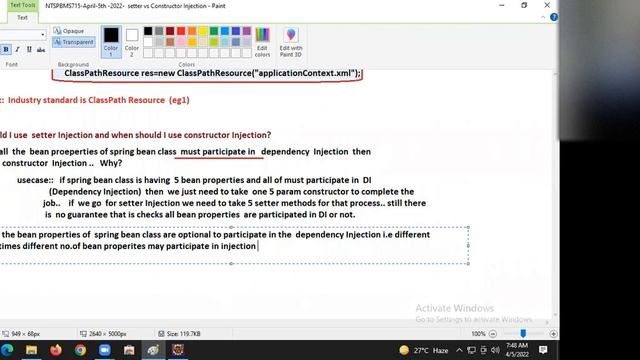Zoom in with the plus button
Image resolution: width=640 pixels, height=360 pixels.
[x=553, y=334]
